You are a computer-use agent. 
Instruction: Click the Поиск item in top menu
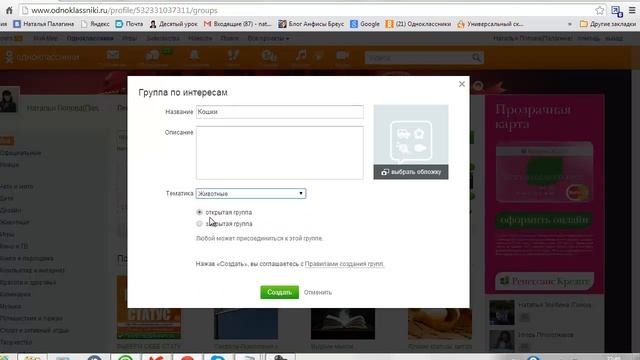(229, 38)
